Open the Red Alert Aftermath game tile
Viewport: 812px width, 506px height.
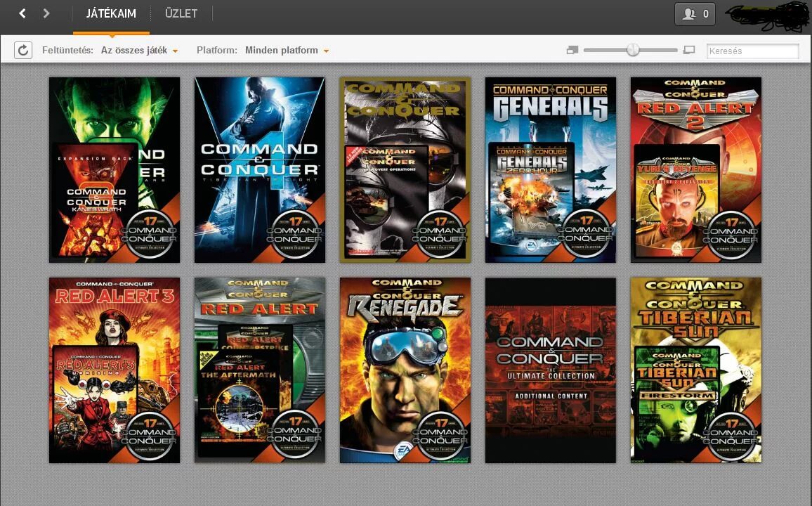[x=260, y=370]
